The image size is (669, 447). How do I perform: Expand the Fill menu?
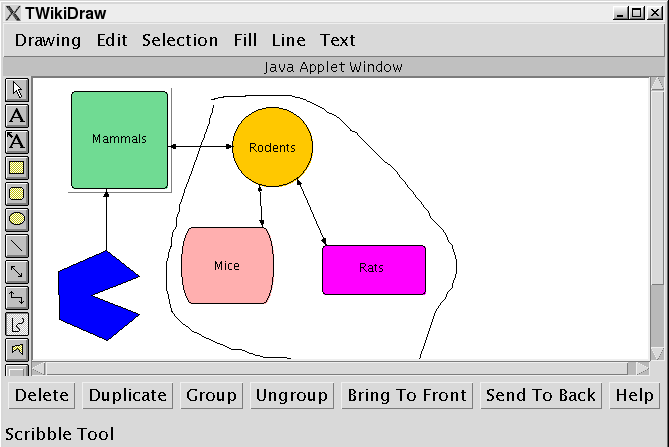(x=245, y=40)
